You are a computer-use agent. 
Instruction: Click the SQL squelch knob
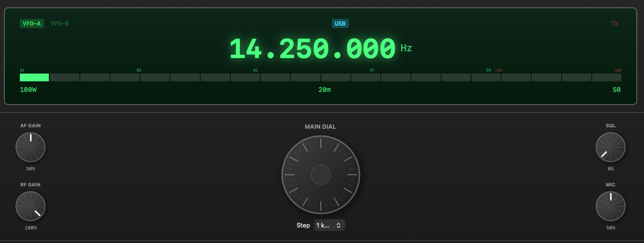point(611,147)
